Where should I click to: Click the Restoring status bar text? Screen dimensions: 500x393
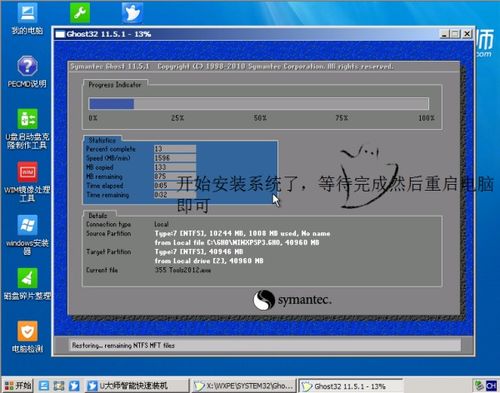[x=123, y=345]
